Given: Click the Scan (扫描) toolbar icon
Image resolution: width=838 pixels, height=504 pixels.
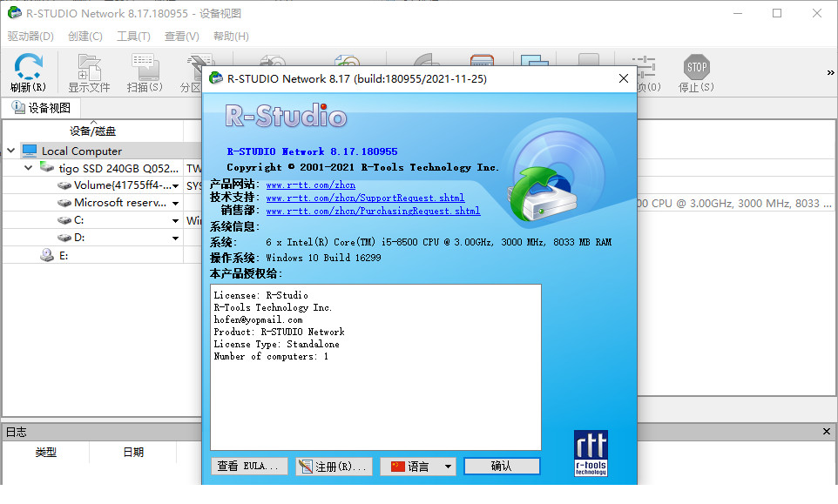Looking at the screenshot, I should coord(145,73).
